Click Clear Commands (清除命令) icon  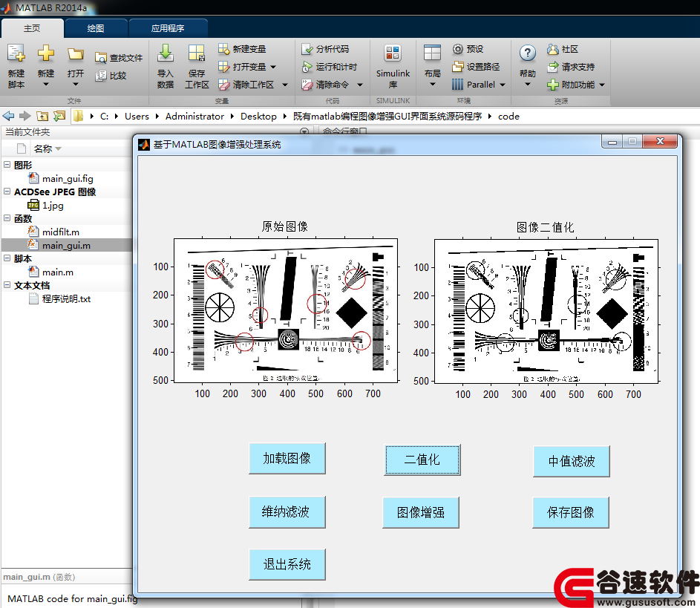point(307,85)
